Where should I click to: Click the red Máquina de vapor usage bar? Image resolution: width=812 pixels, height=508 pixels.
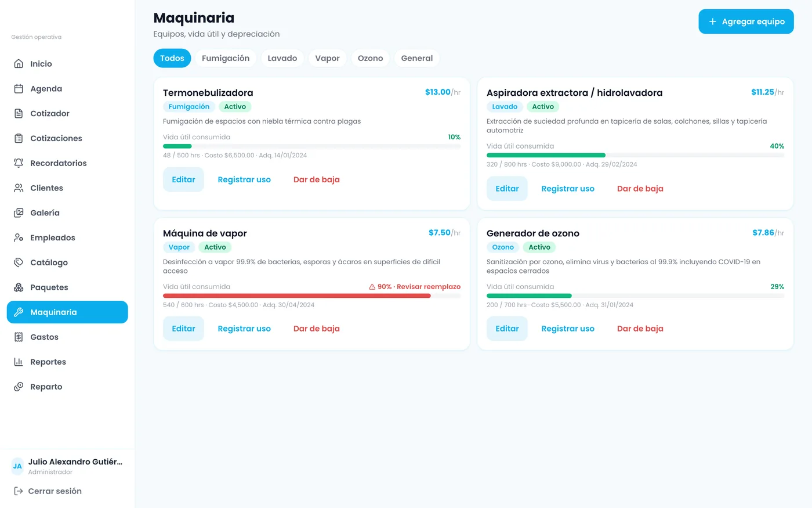(x=297, y=296)
